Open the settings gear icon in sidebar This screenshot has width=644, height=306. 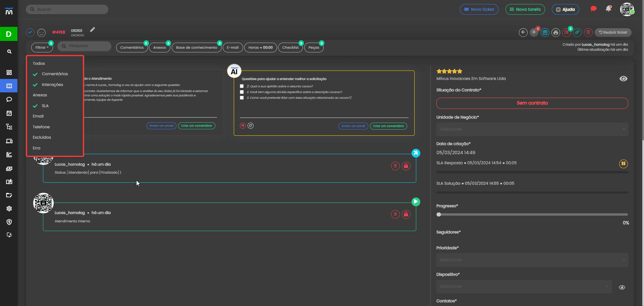coord(9,209)
